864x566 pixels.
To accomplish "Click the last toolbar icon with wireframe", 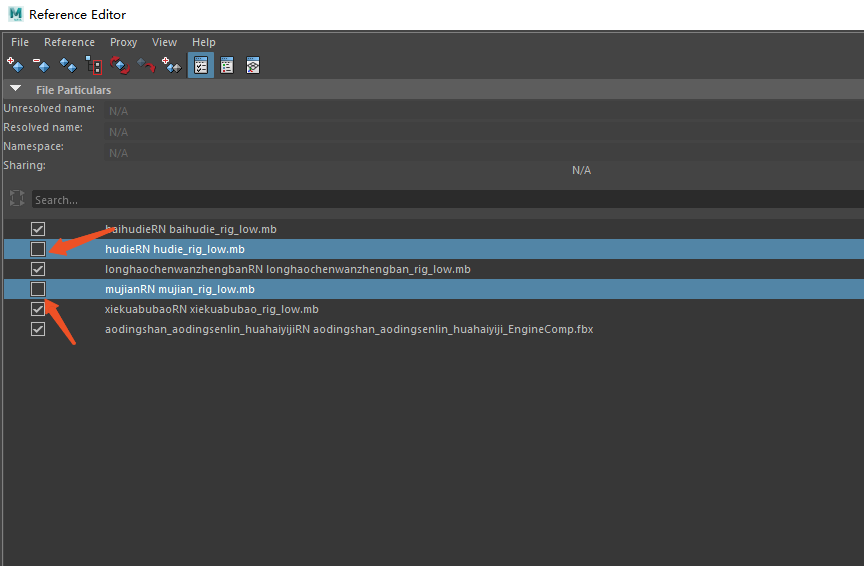I will click(x=253, y=65).
